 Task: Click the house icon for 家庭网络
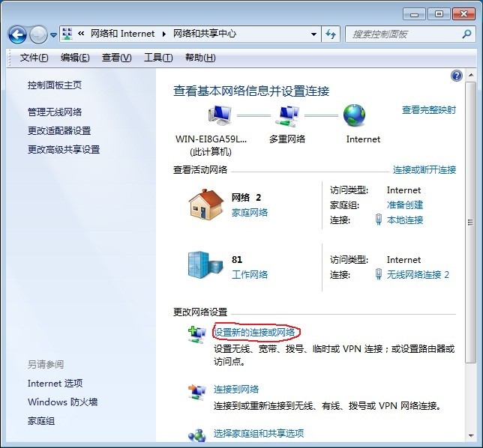pyautogui.click(x=207, y=205)
